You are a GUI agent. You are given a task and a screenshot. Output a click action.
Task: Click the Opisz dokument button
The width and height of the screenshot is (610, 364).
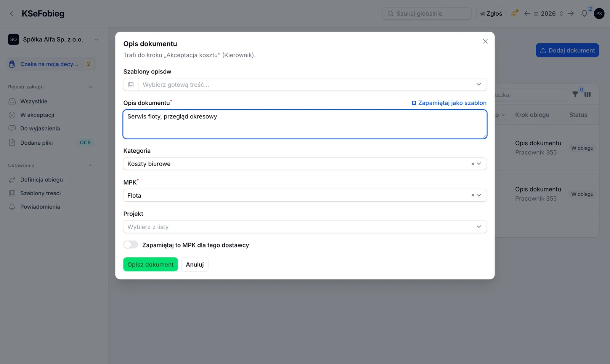[151, 265]
